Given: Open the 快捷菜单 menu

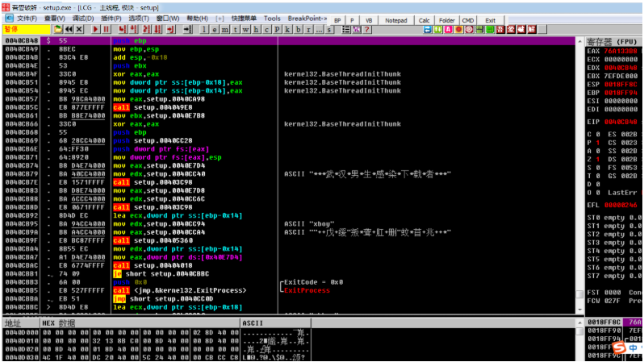Looking at the screenshot, I should point(244,19).
